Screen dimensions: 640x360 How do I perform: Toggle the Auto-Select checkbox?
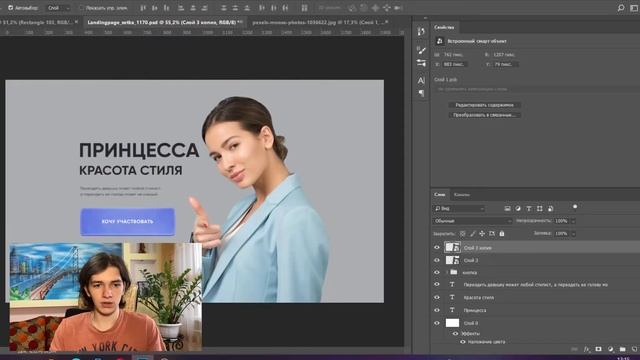tap(11, 8)
